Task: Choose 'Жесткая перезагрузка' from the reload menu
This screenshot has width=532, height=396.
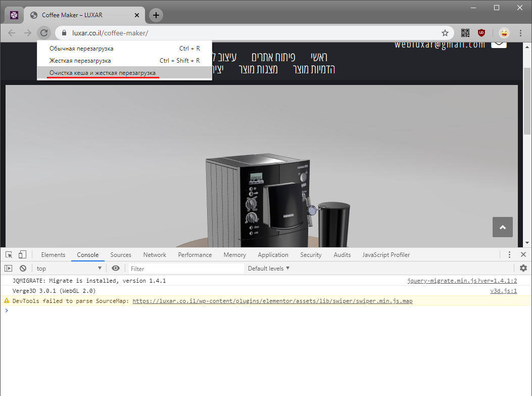Action: click(124, 61)
